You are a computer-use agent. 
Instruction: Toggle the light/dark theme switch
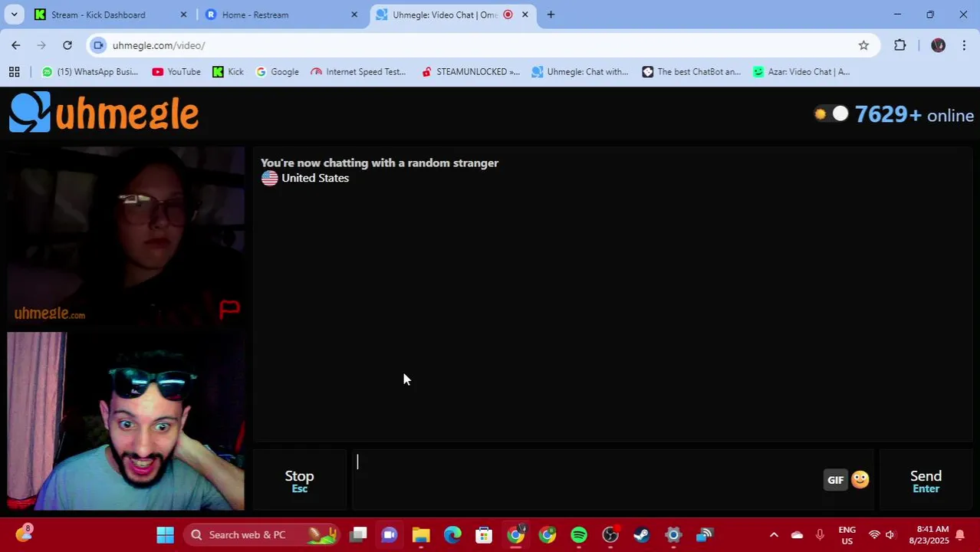831,114
